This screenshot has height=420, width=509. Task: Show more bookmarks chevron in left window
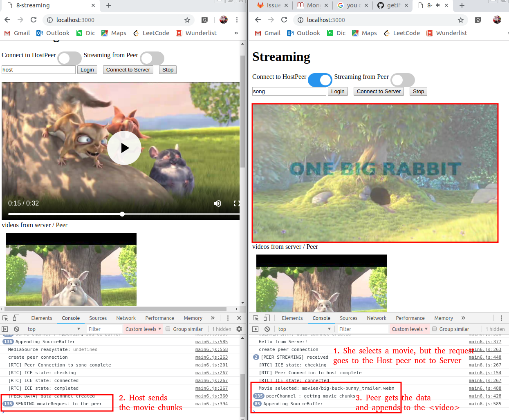(x=236, y=33)
